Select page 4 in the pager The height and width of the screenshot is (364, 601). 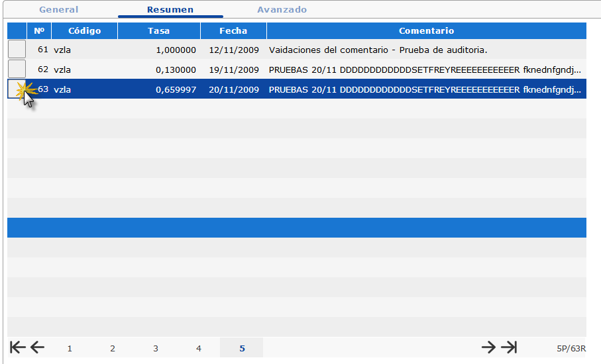pyautogui.click(x=199, y=348)
